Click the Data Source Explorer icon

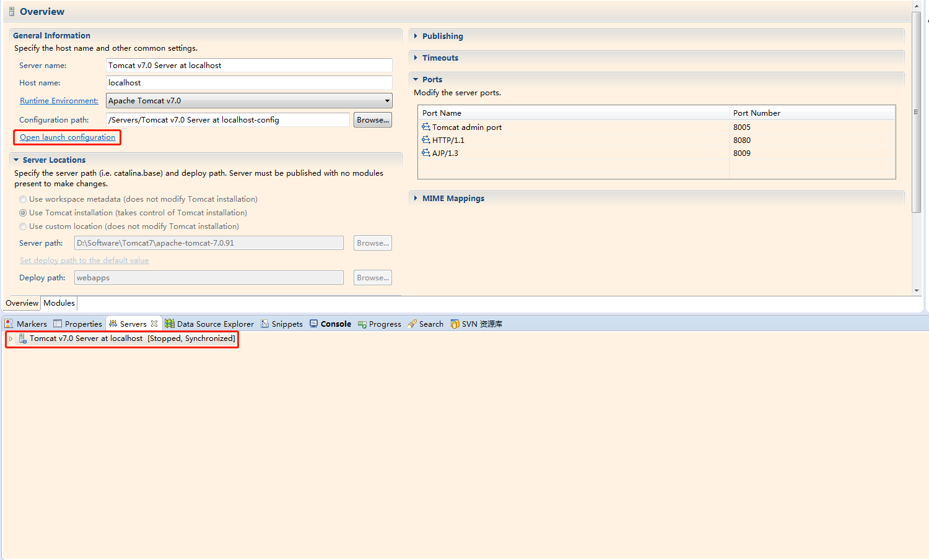click(x=170, y=324)
